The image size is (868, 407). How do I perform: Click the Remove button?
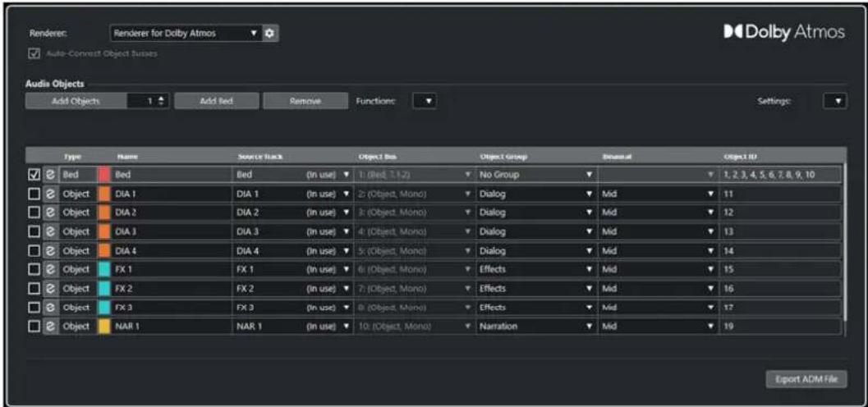point(305,101)
